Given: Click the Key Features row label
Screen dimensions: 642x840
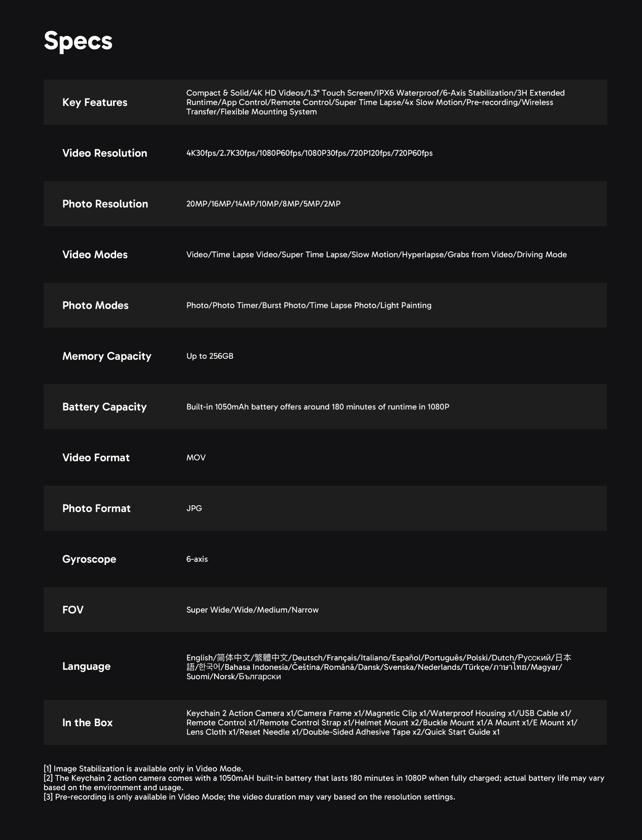Looking at the screenshot, I should point(95,102).
